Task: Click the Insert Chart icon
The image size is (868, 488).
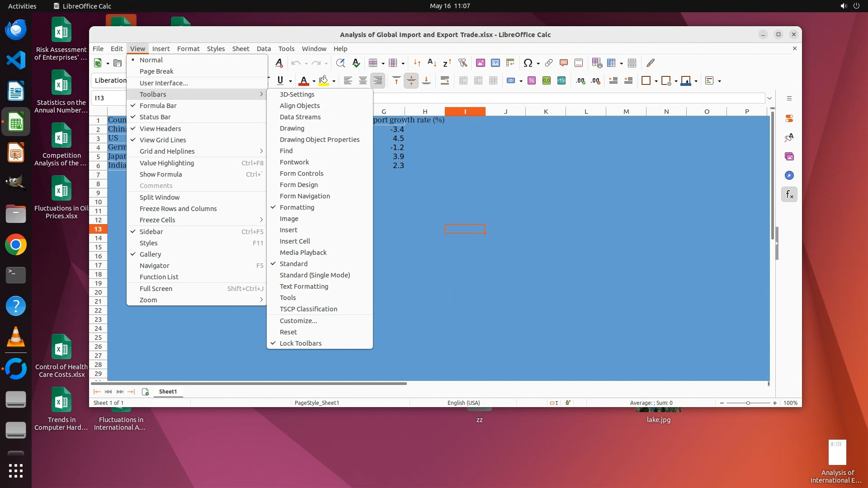Action: (495, 63)
